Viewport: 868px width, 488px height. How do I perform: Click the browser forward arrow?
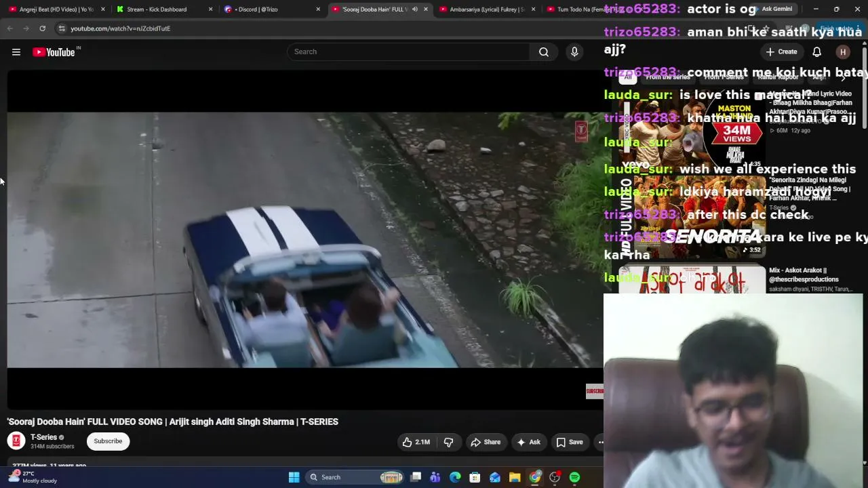pos(26,28)
